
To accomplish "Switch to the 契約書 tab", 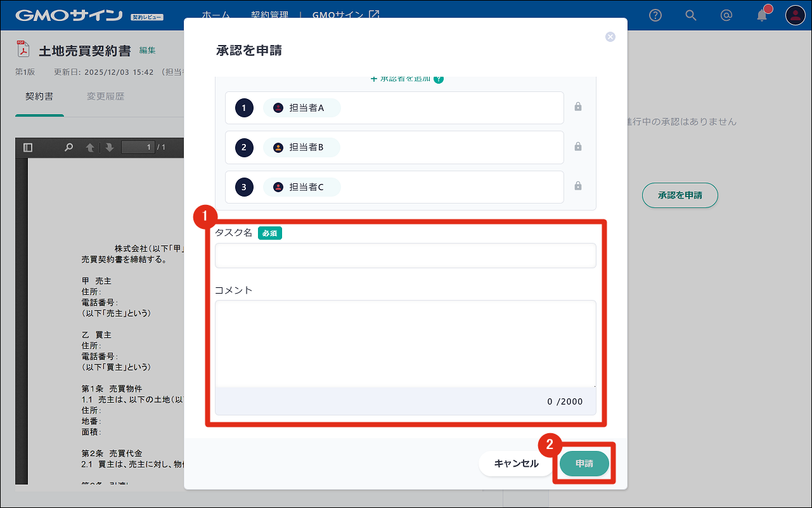I will click(39, 97).
